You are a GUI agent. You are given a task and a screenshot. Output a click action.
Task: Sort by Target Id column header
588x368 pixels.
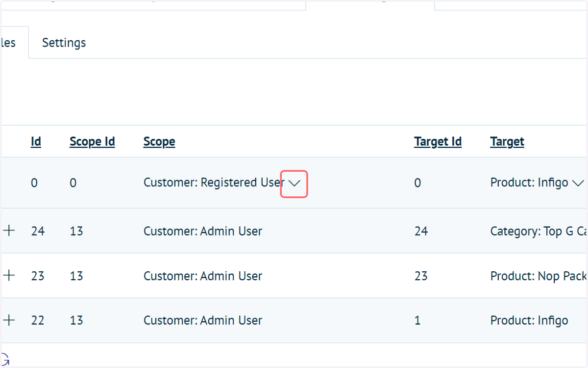pos(438,142)
